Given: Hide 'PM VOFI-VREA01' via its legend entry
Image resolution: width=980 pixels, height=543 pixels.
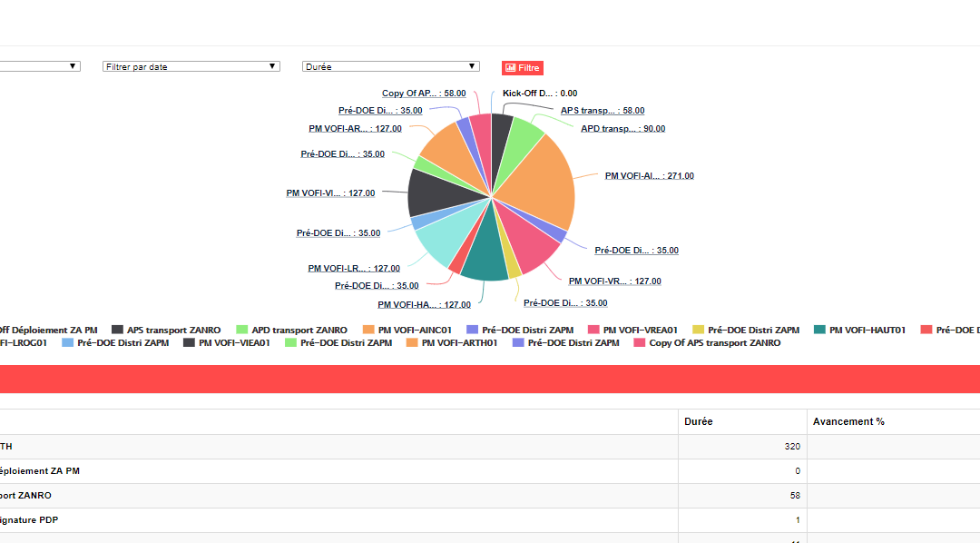Looking at the screenshot, I should [x=633, y=330].
